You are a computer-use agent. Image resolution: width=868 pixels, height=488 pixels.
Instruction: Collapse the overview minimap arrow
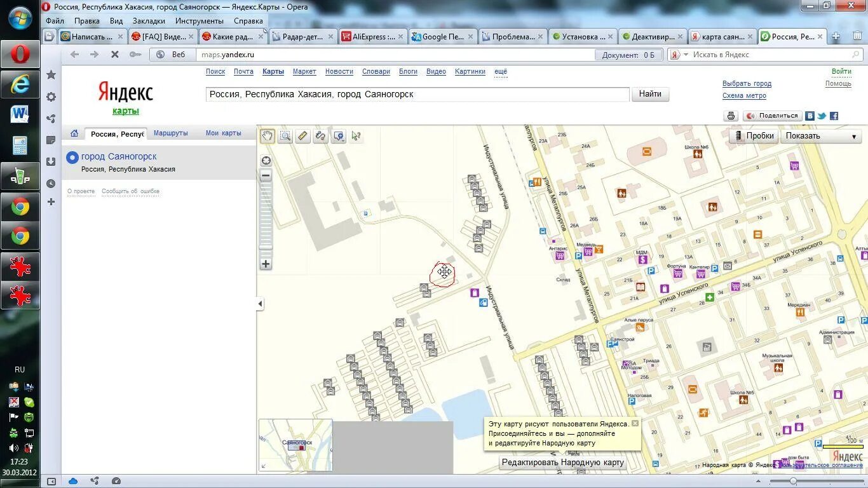coord(264,466)
